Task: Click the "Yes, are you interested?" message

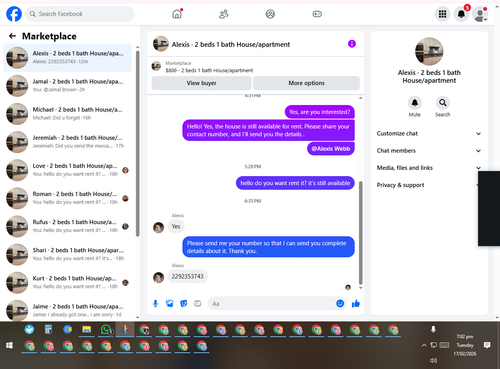Action: pyautogui.click(x=319, y=112)
